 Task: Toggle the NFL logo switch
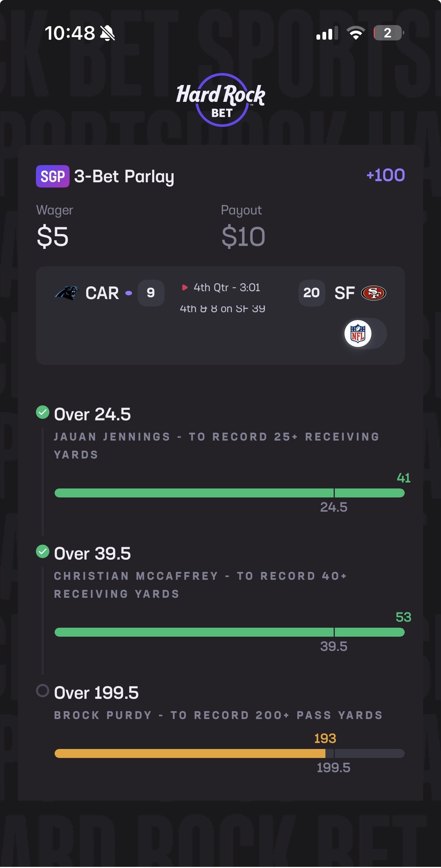(x=365, y=334)
